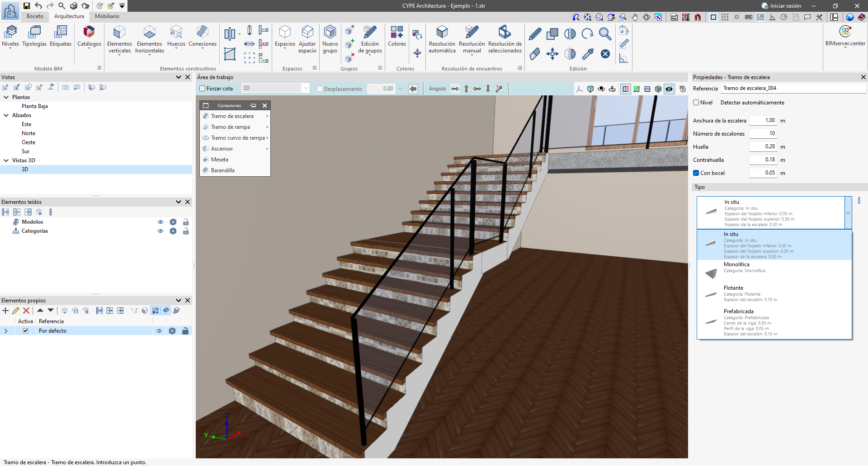Disable the Con bocel checkbox
The width and height of the screenshot is (868, 466).
[696, 173]
